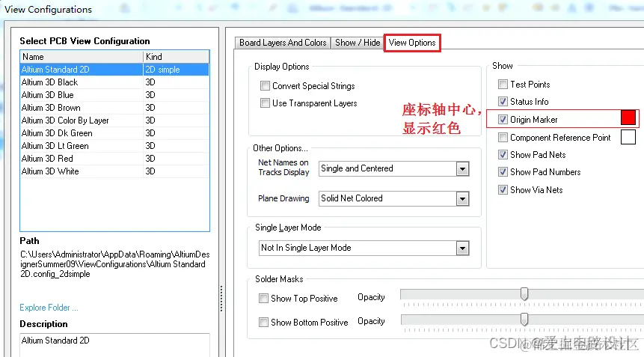Pick Altium 3D Color By Layer
The image size is (644, 357).
pos(114,120)
